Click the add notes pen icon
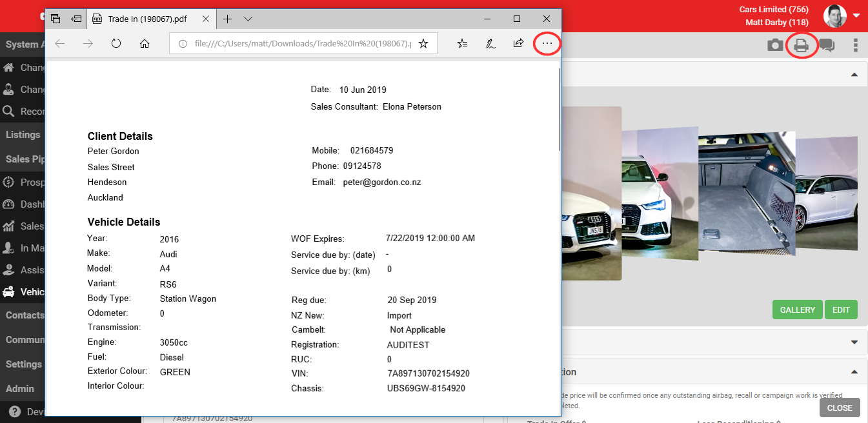This screenshot has width=868, height=423. coord(490,44)
